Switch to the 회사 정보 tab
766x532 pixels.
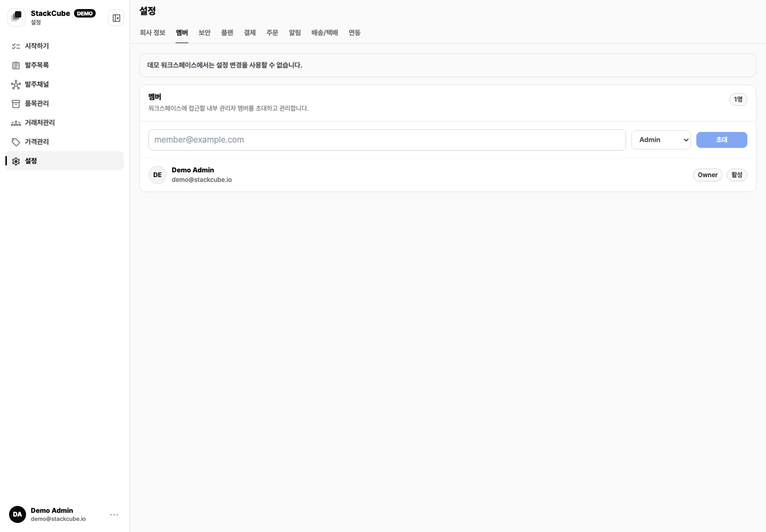[x=153, y=33]
